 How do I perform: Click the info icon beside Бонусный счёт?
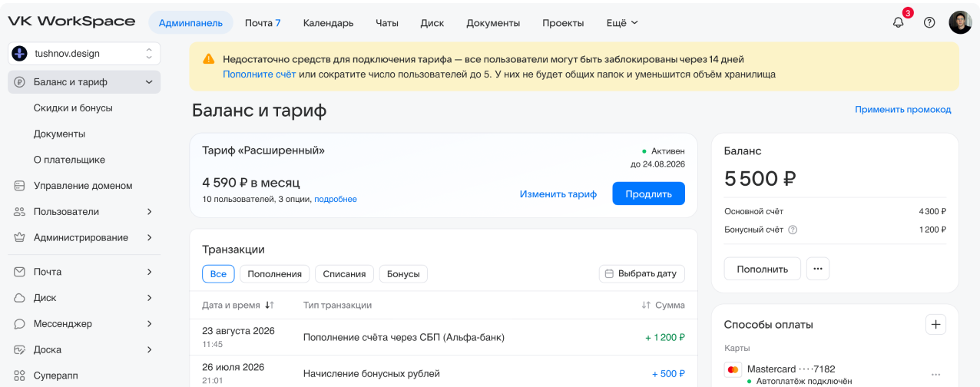click(x=793, y=230)
